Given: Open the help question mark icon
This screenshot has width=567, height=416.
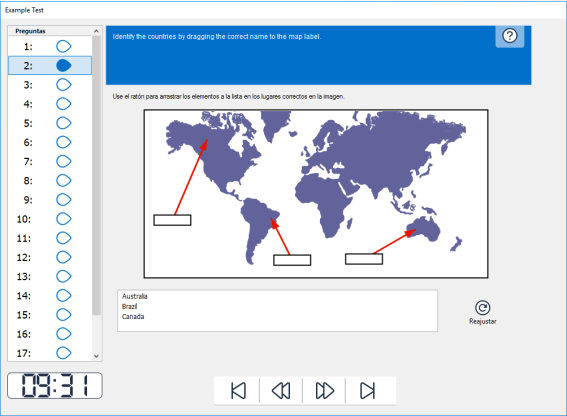Looking at the screenshot, I should click(510, 36).
